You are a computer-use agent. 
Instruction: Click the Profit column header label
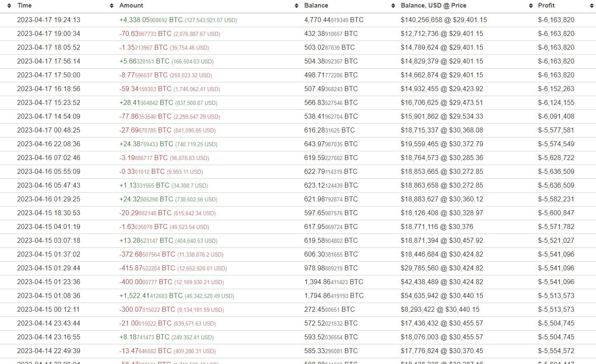(x=546, y=5)
